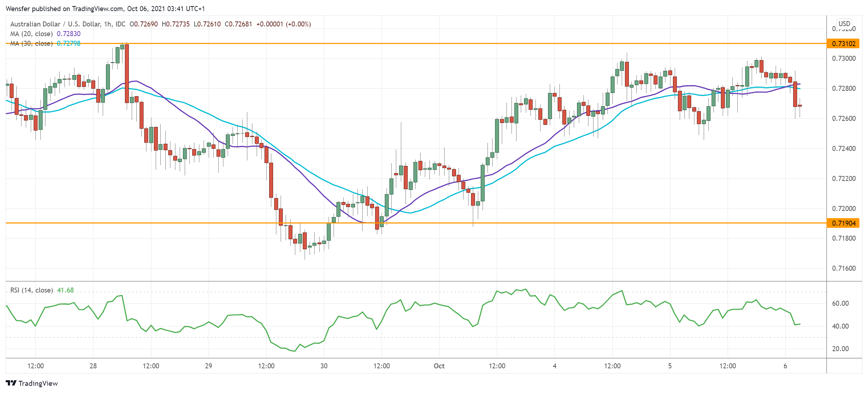Select the 0.71904 support price label

point(844,223)
